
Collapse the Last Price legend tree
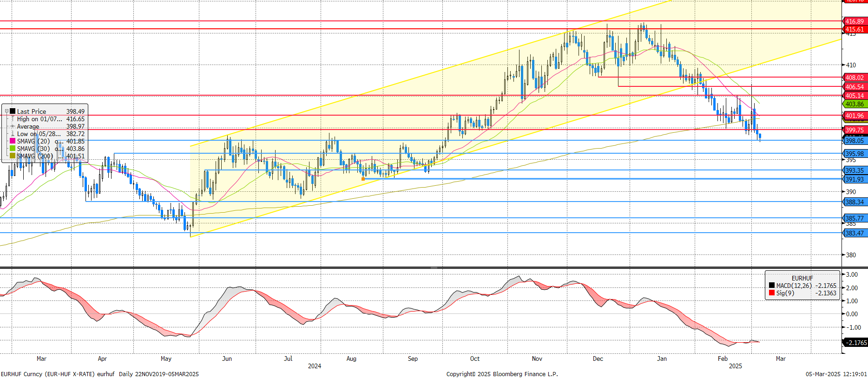pyautogui.click(x=7, y=111)
